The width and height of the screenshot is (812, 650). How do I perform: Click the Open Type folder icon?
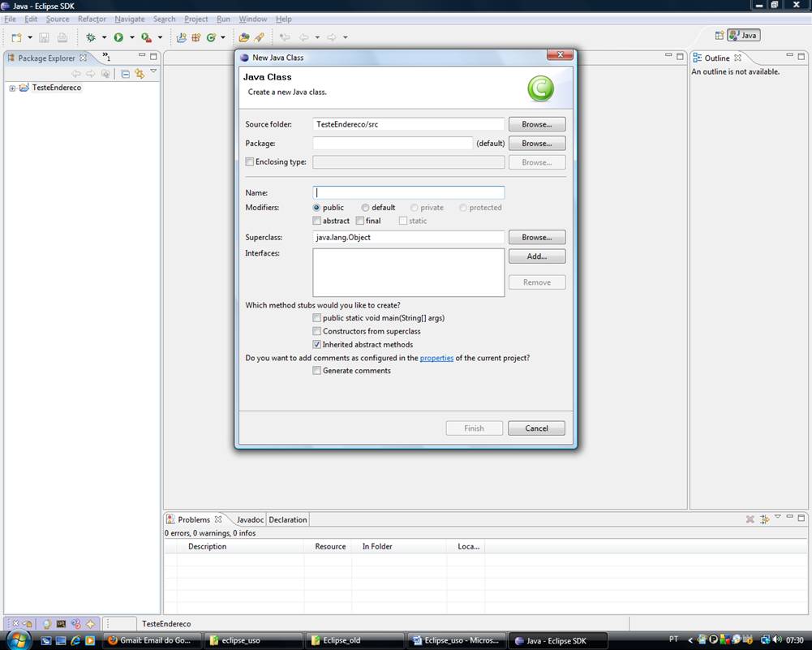(244, 37)
